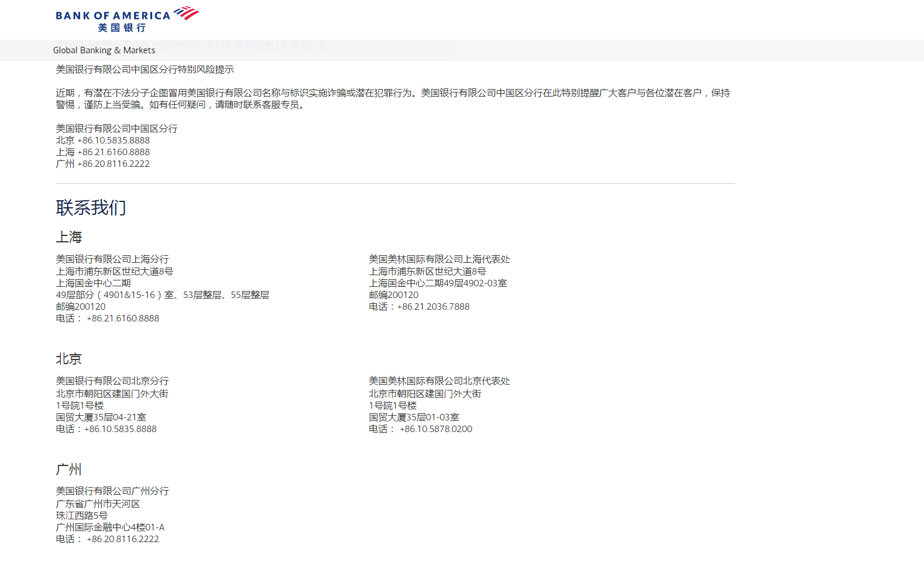Click 美国银行有限公司北京分行 branch name
Screen dimensions: 924x579
(x=112, y=381)
